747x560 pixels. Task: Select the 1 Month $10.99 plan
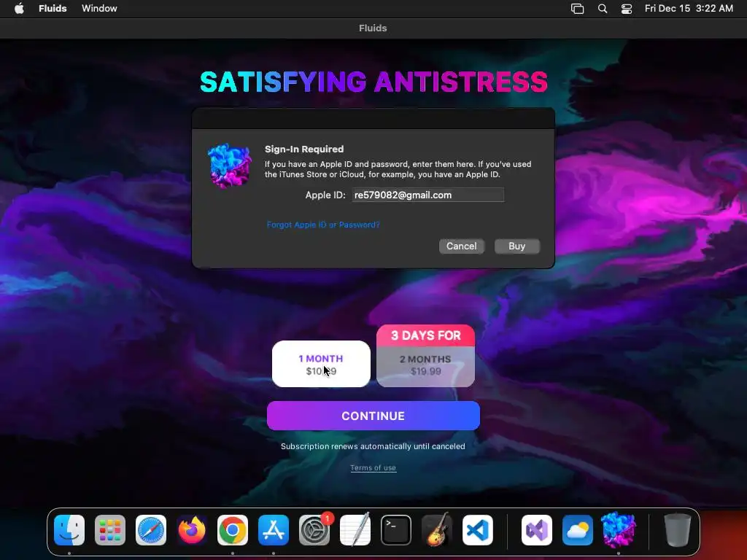[x=321, y=364]
